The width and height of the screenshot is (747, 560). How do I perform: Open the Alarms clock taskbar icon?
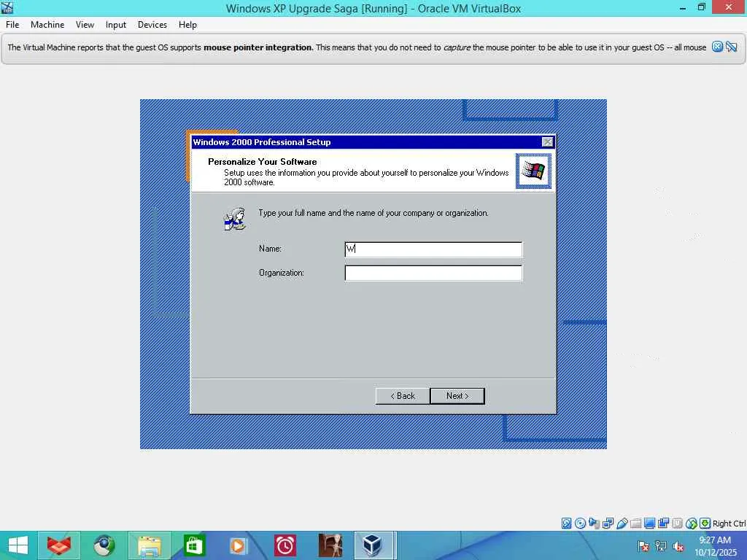[x=285, y=545]
